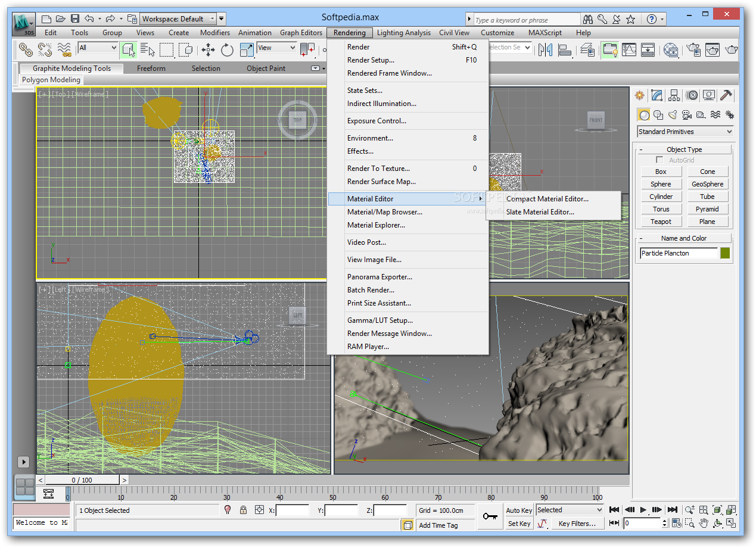This screenshot has height=548, width=756.
Task: Click the Sphere primitive button
Action: [x=661, y=184]
